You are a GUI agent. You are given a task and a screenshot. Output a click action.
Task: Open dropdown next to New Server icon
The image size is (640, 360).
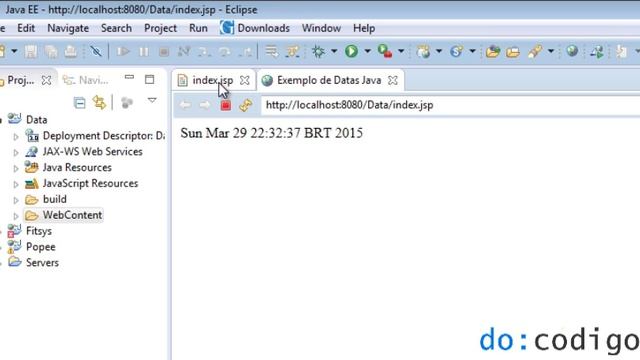point(439,51)
